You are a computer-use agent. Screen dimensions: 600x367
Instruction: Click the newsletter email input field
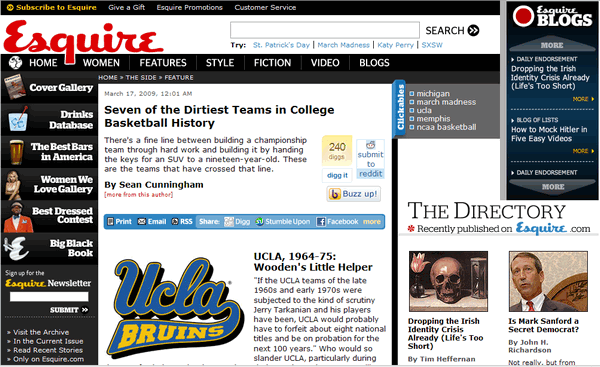[x=49, y=297]
